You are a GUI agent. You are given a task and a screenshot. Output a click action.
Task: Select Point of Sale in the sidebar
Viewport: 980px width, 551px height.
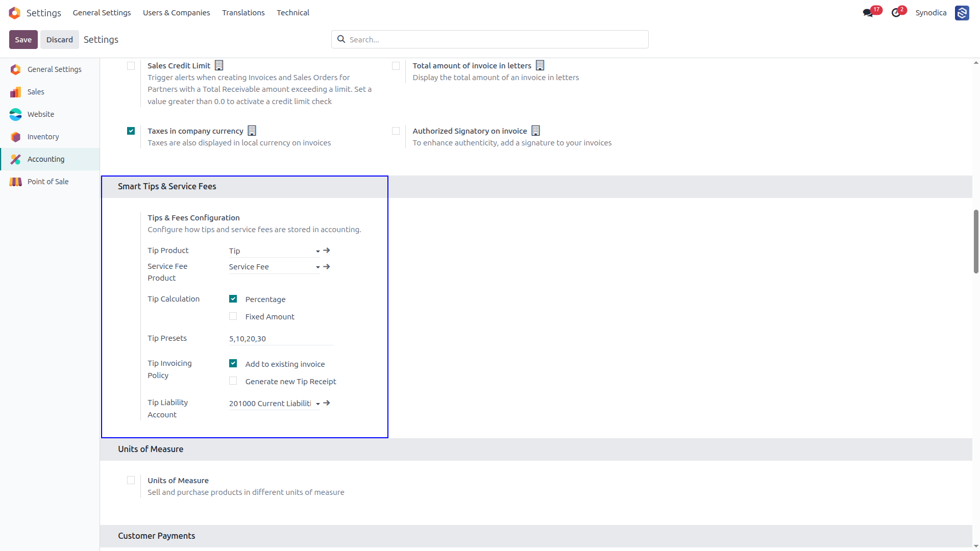pyautogui.click(x=50, y=182)
